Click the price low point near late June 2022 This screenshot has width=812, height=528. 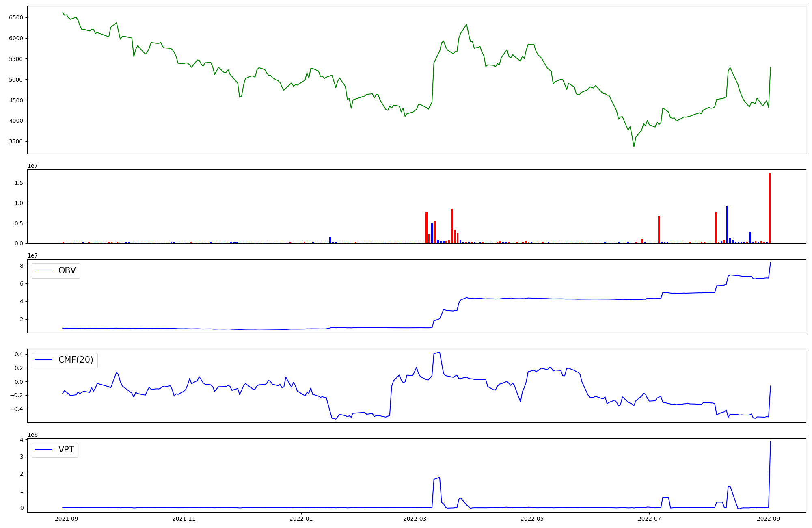[x=634, y=147]
